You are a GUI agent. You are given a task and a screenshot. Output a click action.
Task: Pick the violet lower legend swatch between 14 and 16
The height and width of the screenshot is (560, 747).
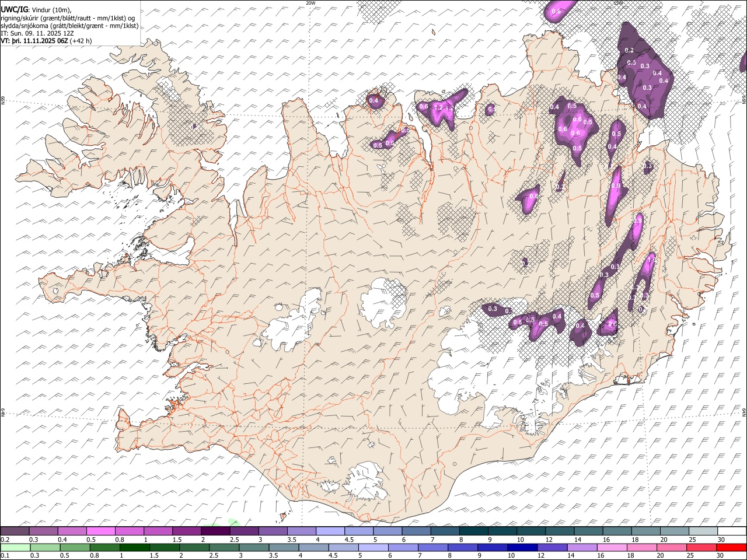click(581, 547)
